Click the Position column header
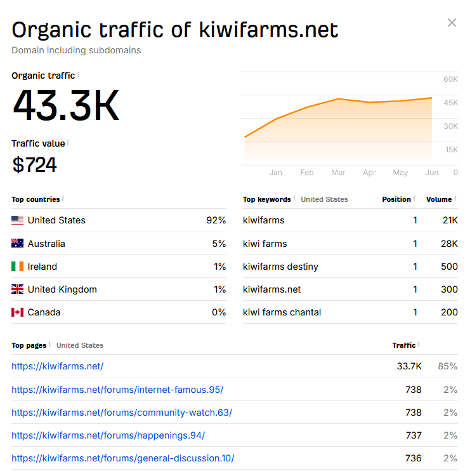 click(x=396, y=199)
